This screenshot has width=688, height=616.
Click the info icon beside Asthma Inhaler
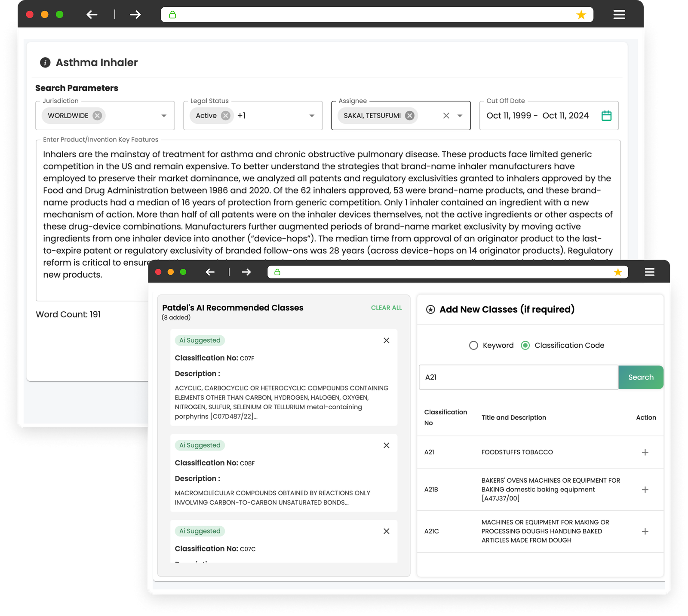45,63
